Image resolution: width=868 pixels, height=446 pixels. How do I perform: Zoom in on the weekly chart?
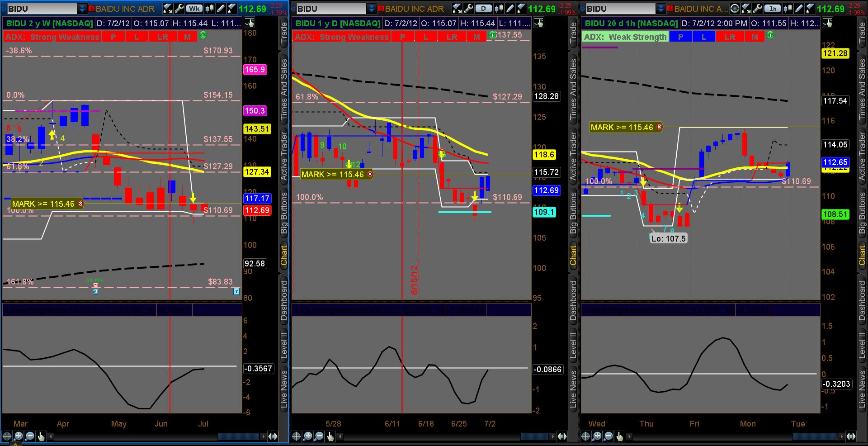[x=18, y=436]
